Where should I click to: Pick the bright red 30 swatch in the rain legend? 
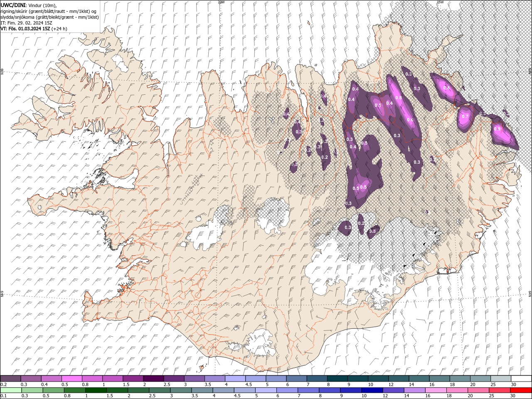click(521, 390)
